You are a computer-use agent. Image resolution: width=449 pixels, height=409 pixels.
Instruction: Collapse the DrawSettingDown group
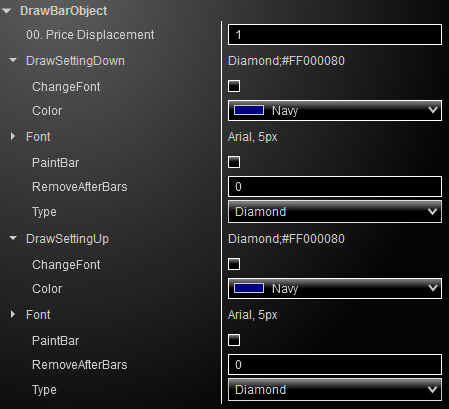(x=13, y=61)
